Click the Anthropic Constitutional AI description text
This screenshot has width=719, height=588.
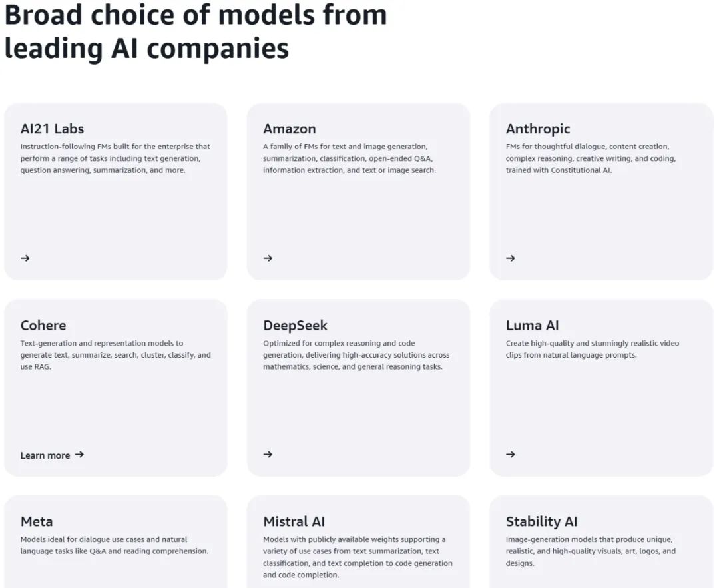[x=591, y=158]
